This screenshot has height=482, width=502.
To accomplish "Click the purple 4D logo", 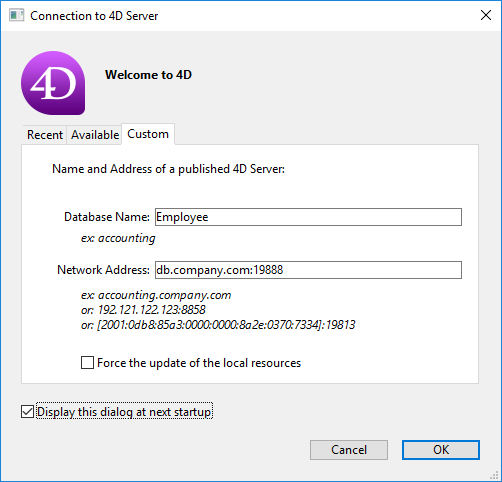I will (53, 83).
